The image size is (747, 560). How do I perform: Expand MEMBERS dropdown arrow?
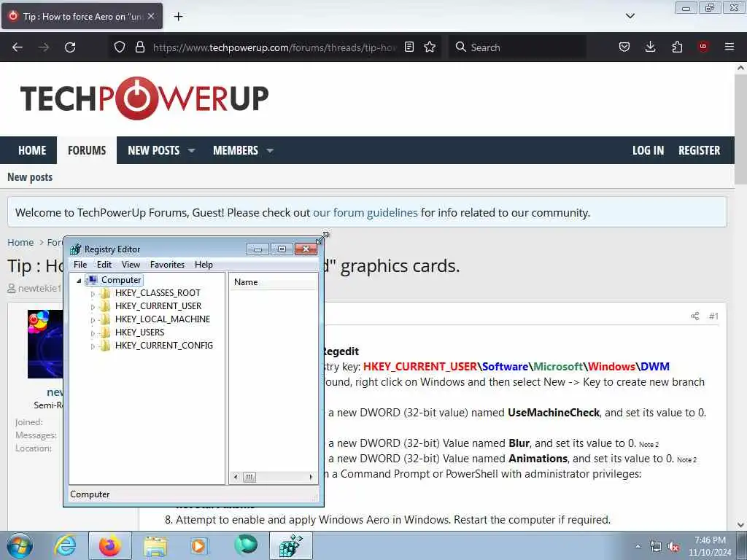click(x=270, y=150)
